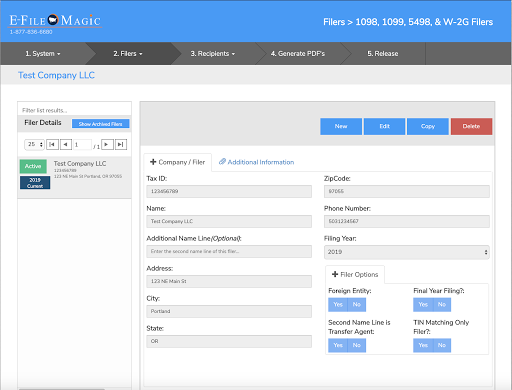Viewport: 512px width, 390px height.
Task: Click phone number 1-877-838-6880 under logo
Action: 31,32
